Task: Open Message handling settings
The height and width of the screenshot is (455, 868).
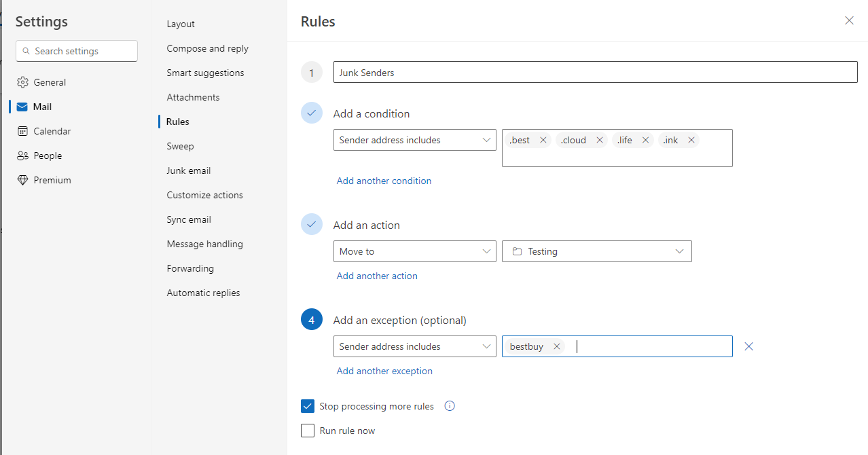Action: tap(204, 244)
